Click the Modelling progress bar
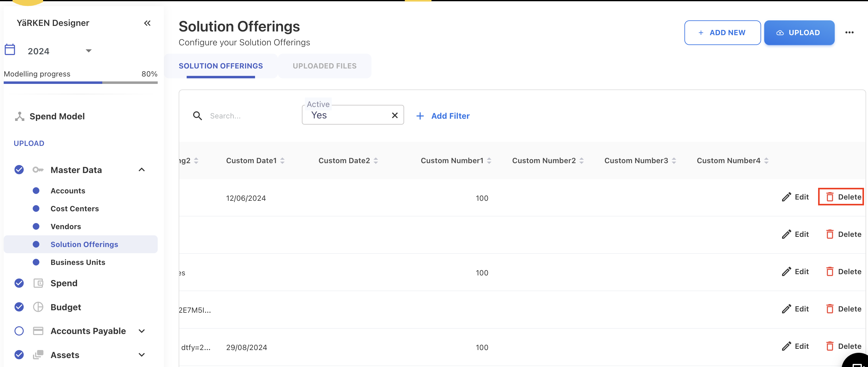Image resolution: width=868 pixels, height=367 pixels. point(80,82)
